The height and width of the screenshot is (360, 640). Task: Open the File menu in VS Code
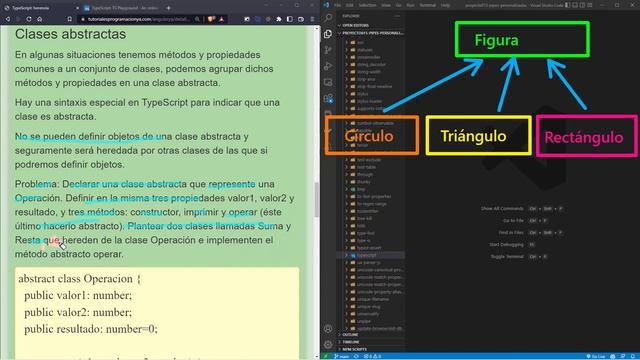pyautogui.click(x=338, y=5)
